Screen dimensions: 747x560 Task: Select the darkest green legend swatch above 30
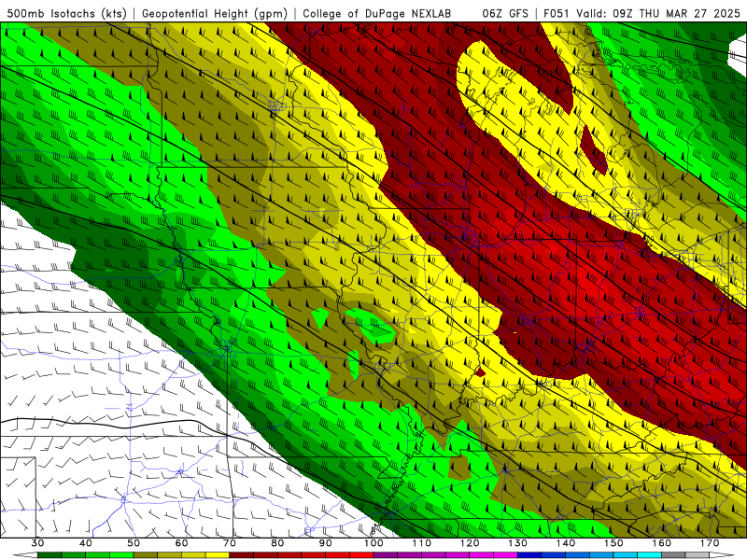[49, 555]
